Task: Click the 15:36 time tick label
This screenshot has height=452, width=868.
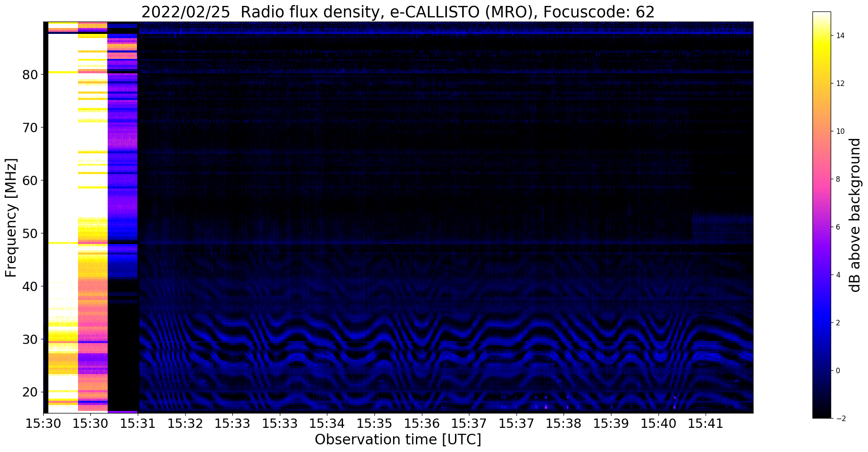Action: (x=422, y=424)
